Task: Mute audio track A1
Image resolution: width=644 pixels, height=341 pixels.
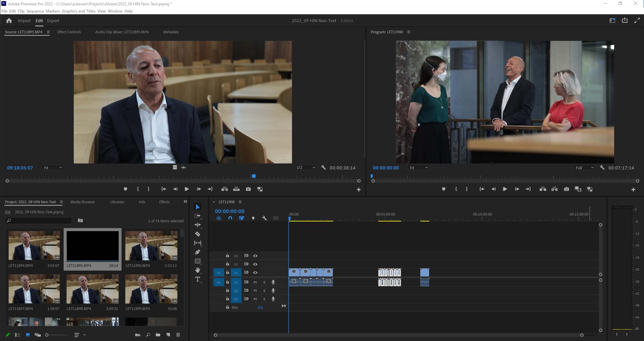Action: (x=255, y=282)
